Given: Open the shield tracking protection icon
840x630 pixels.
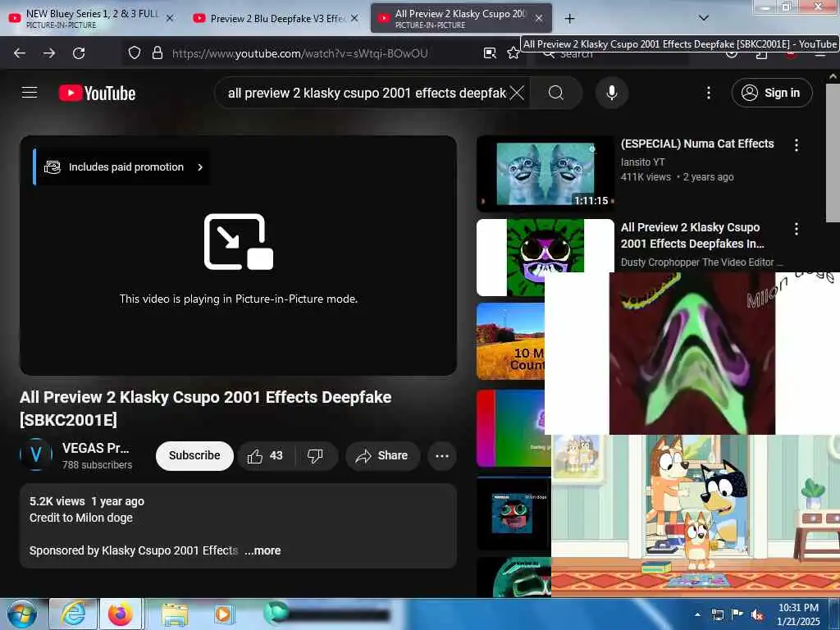Looking at the screenshot, I should tap(135, 52).
